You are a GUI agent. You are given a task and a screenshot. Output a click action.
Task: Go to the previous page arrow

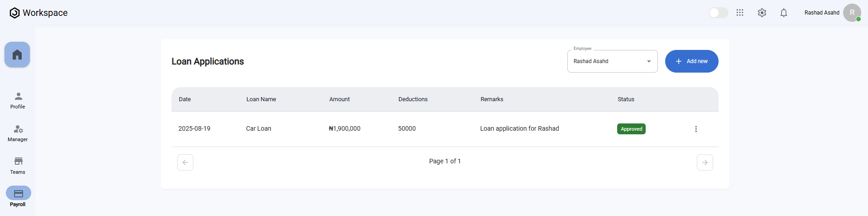185,162
